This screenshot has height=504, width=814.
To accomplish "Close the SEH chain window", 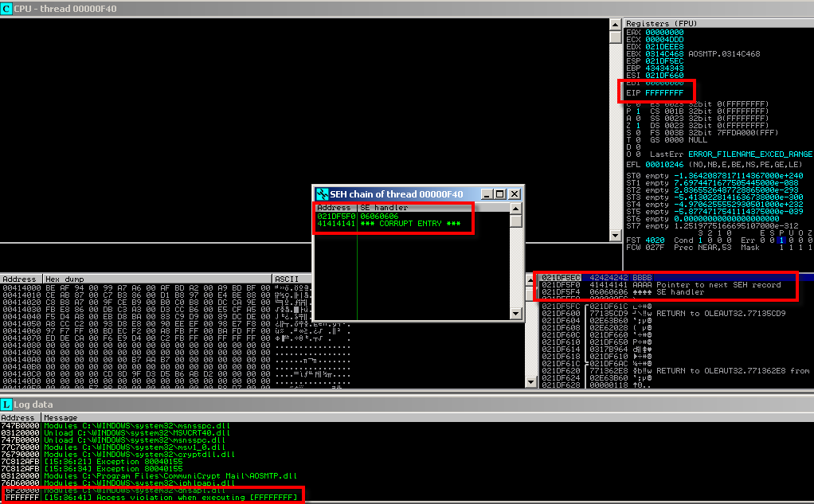I will coord(515,194).
